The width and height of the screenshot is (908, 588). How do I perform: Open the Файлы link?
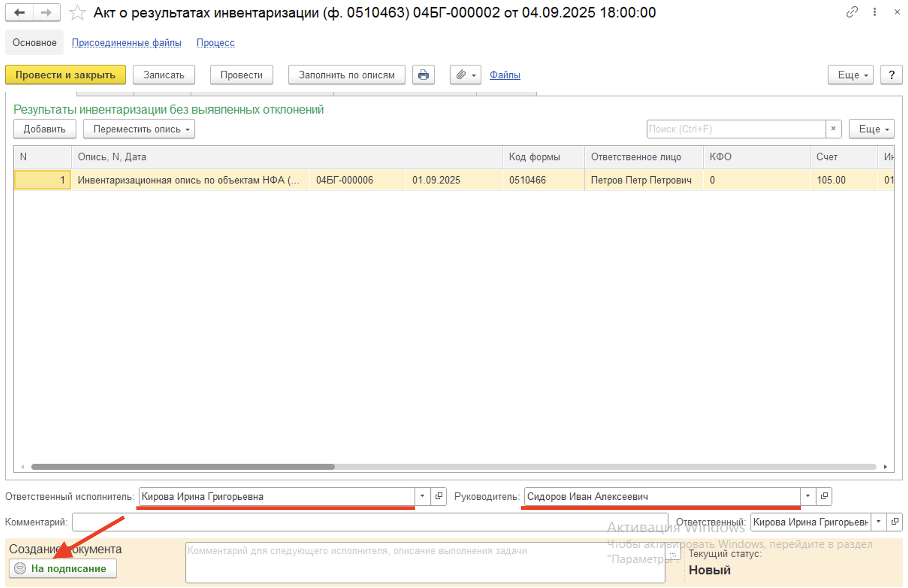[x=504, y=75]
